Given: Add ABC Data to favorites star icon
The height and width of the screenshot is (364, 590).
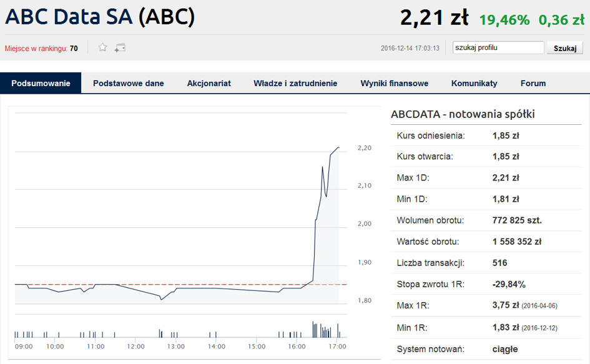Looking at the screenshot, I should (102, 47).
